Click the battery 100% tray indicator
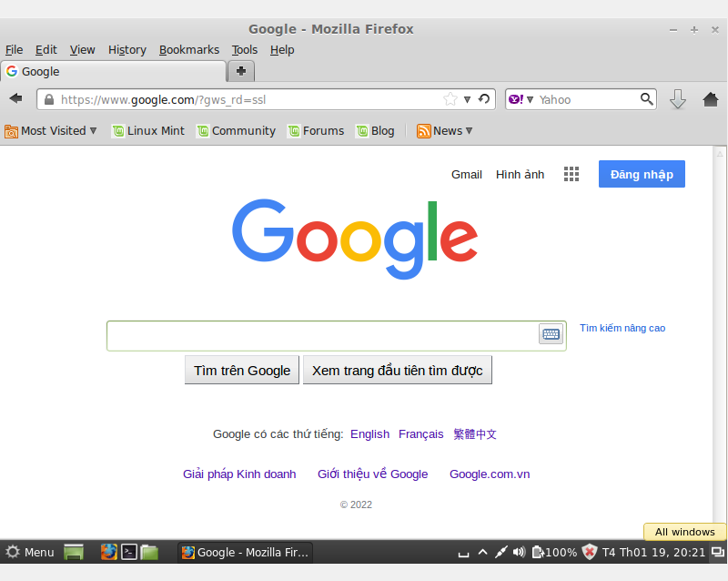 pyautogui.click(x=554, y=552)
